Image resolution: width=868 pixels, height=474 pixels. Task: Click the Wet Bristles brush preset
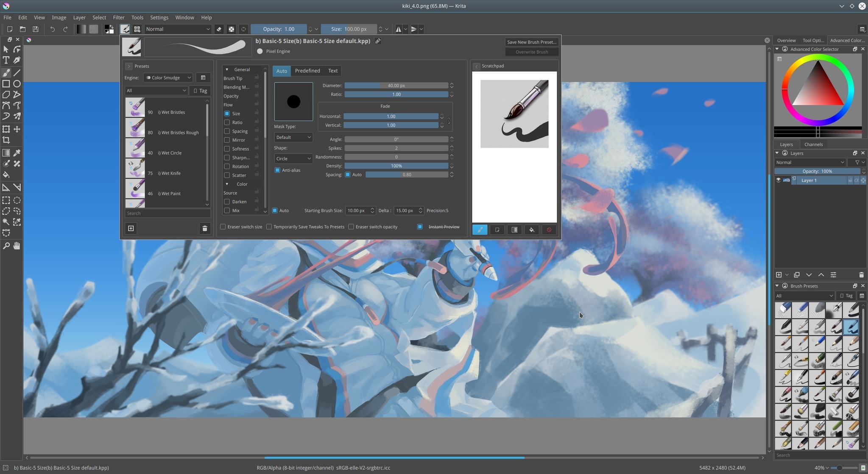[x=166, y=111]
